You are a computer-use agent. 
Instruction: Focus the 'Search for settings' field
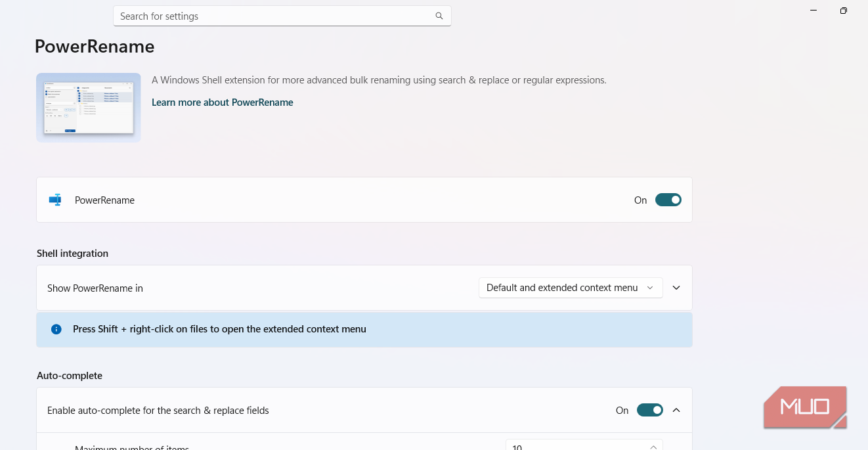282,16
